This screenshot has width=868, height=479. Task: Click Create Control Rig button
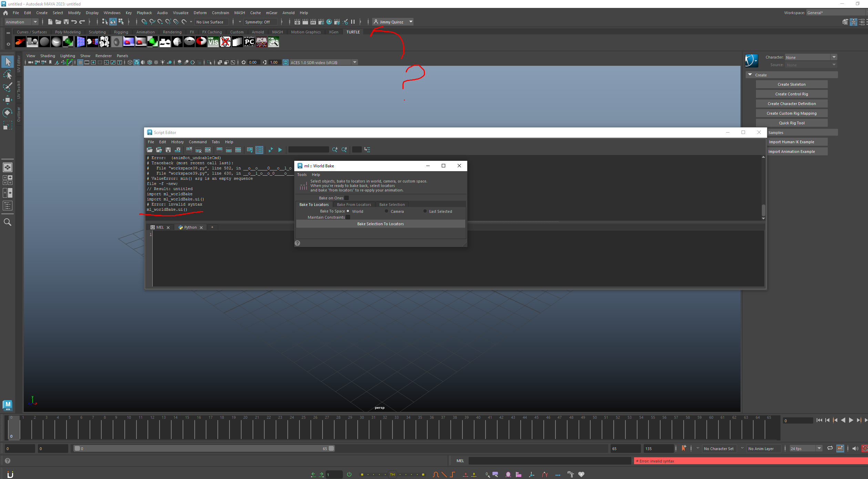pyautogui.click(x=792, y=94)
